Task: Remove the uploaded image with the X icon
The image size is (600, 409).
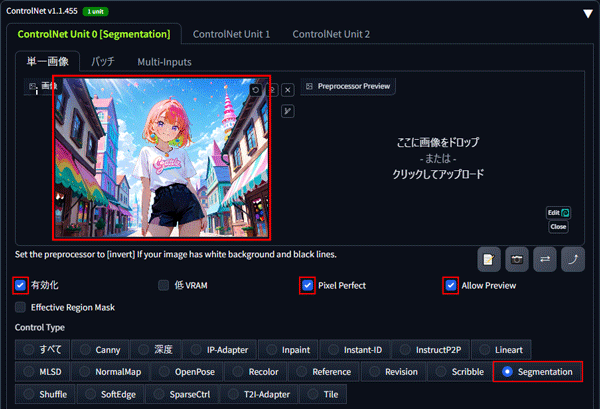Action: coord(288,89)
